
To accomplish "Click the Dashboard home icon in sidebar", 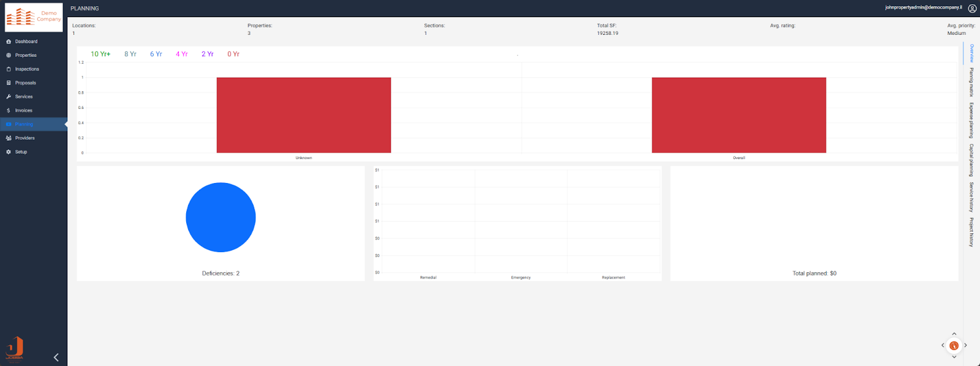I will [9, 42].
